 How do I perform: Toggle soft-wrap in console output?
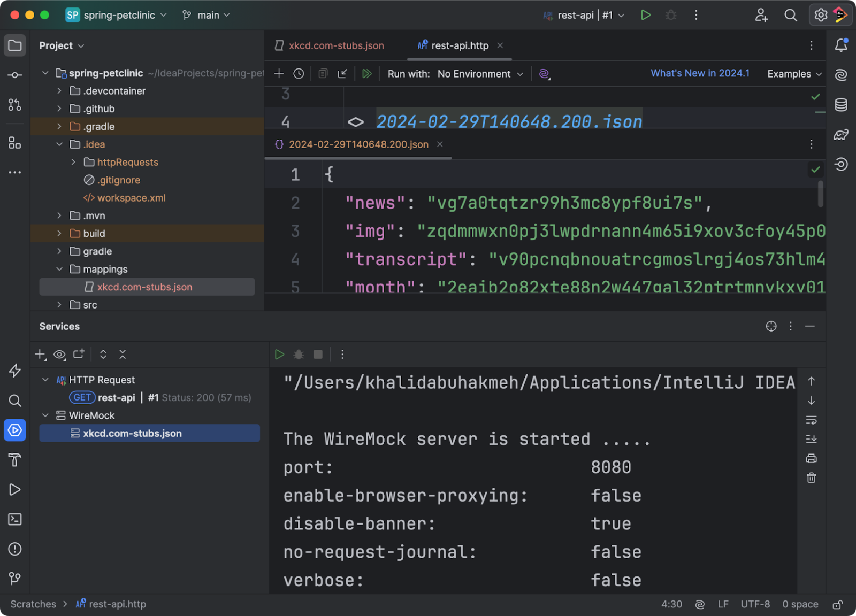click(811, 420)
